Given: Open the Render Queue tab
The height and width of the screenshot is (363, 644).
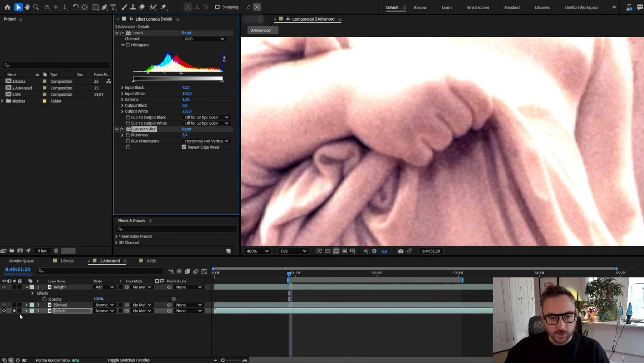Looking at the screenshot, I should 21,260.
